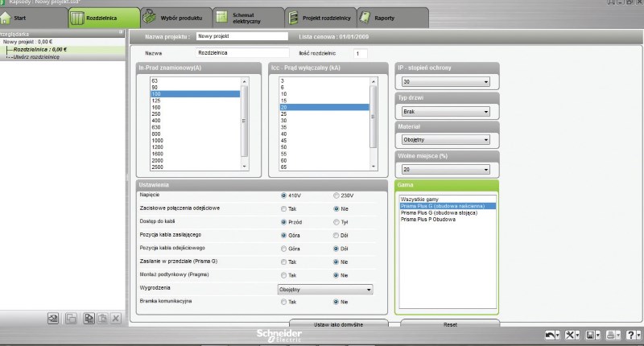
Task: Select Góra for Pozycja kabla odejściowego
Action: pyautogui.click(x=283, y=249)
